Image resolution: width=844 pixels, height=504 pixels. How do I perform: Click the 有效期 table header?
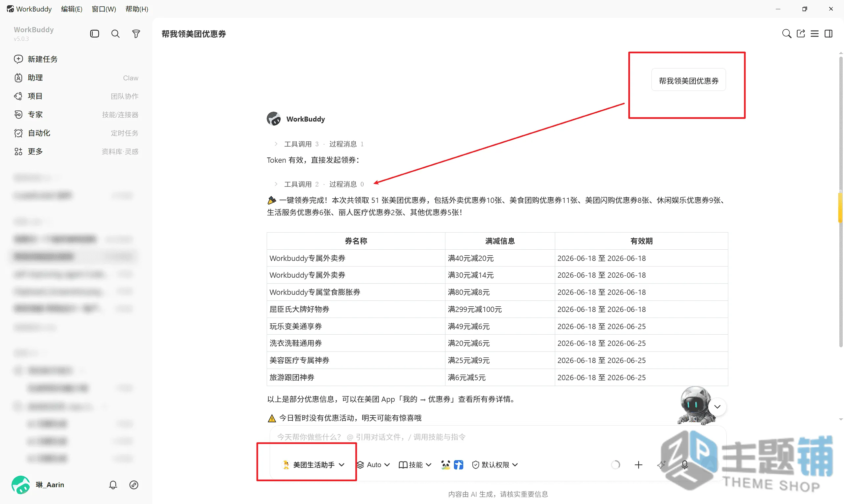tap(642, 241)
